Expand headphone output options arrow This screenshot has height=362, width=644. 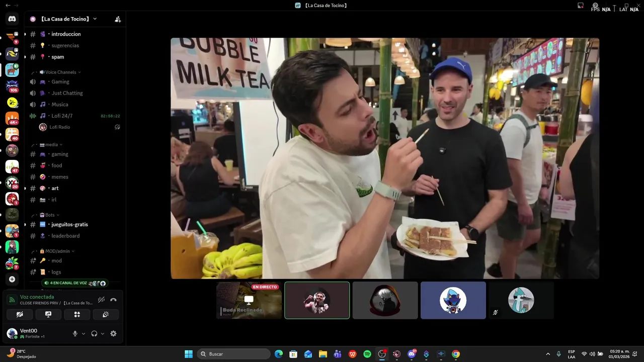pyautogui.click(x=103, y=333)
